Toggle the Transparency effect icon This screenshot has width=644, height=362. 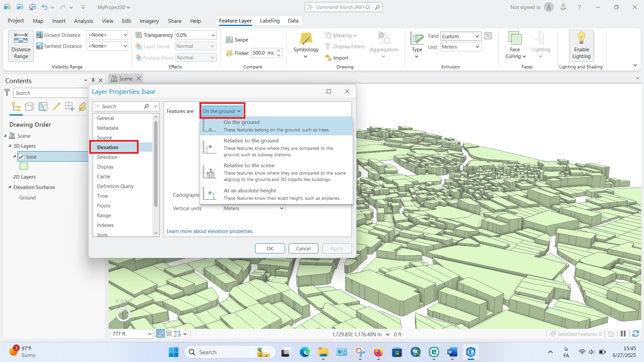point(139,35)
